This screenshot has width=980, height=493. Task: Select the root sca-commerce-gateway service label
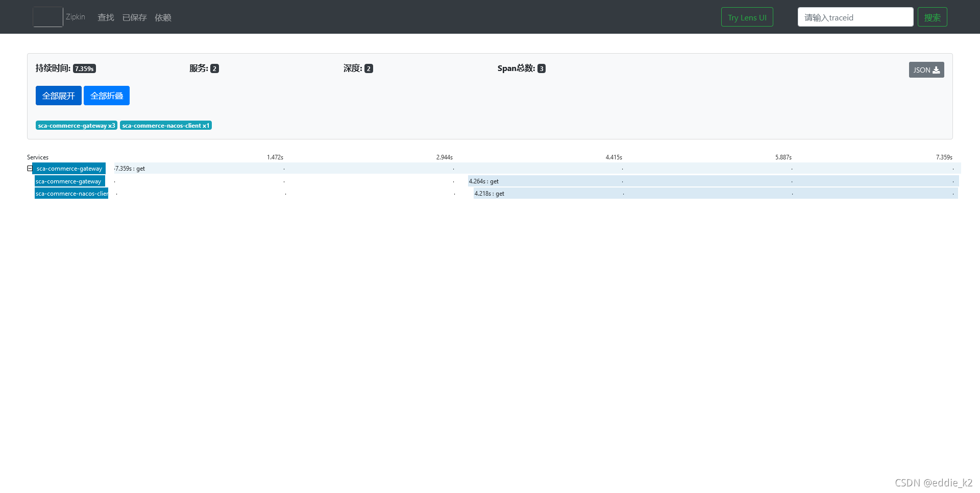(x=69, y=169)
